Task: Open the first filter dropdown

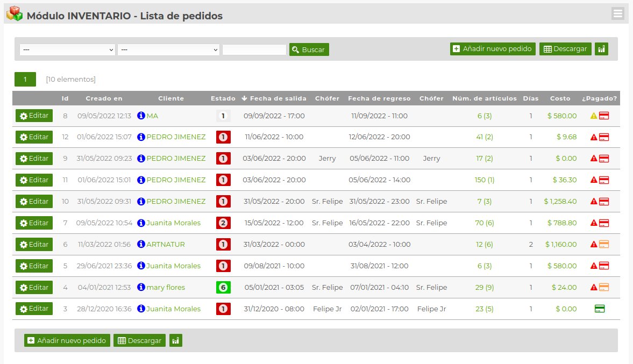Action: (x=67, y=49)
